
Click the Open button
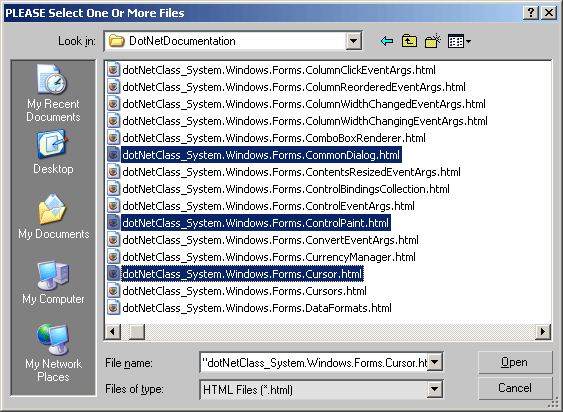[515, 362]
